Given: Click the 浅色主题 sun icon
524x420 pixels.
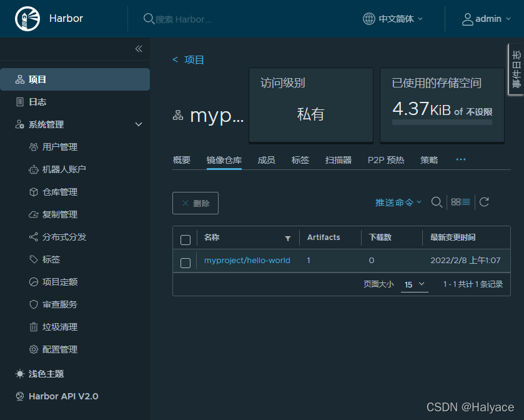Looking at the screenshot, I should (x=20, y=374).
